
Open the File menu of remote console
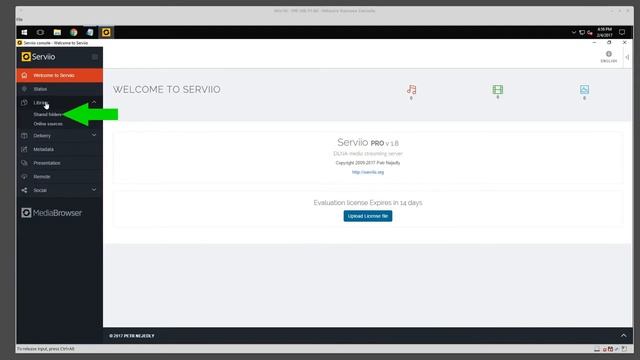pos(20,20)
